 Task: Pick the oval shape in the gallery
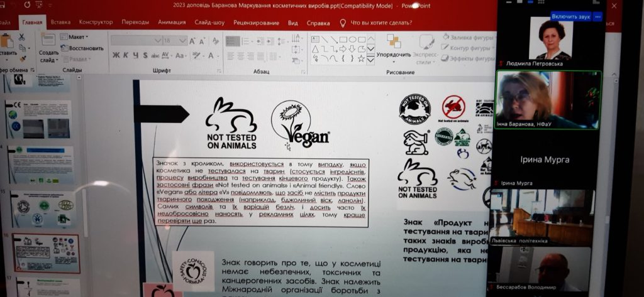point(352,40)
